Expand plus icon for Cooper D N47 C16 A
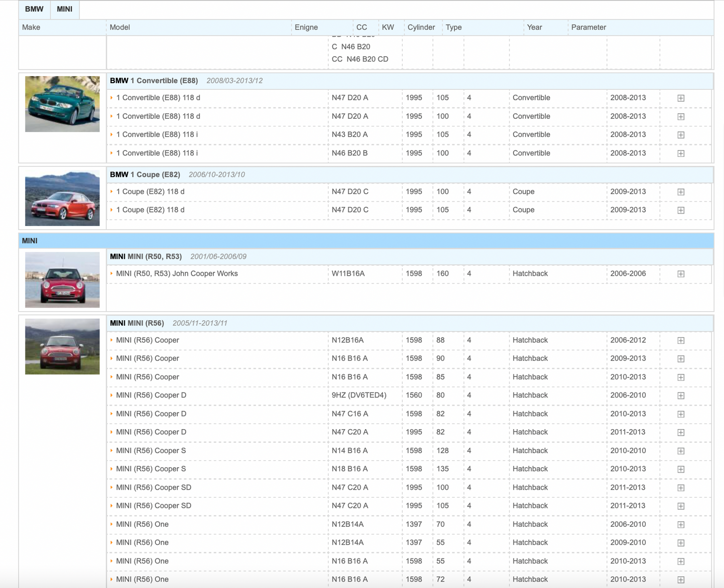The width and height of the screenshot is (724, 588). tap(681, 414)
